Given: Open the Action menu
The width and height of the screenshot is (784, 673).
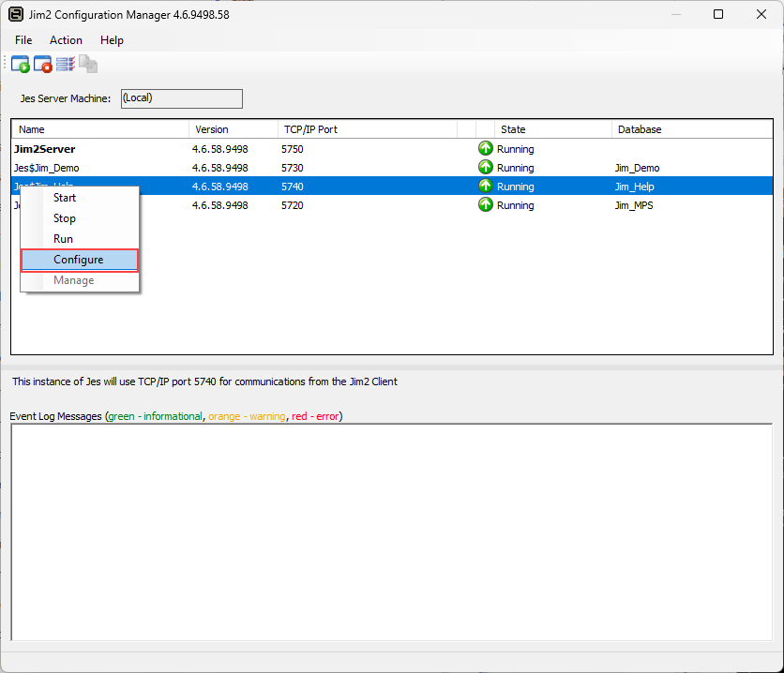Looking at the screenshot, I should 66,40.
